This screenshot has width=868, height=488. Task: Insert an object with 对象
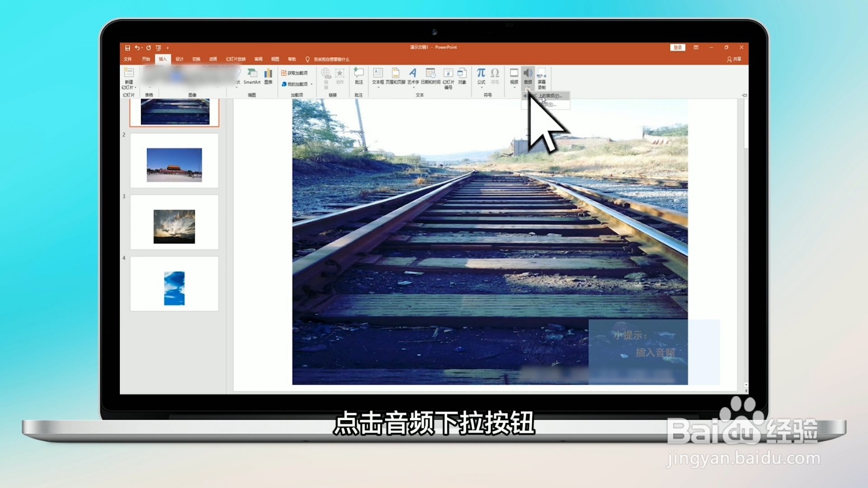[462, 76]
